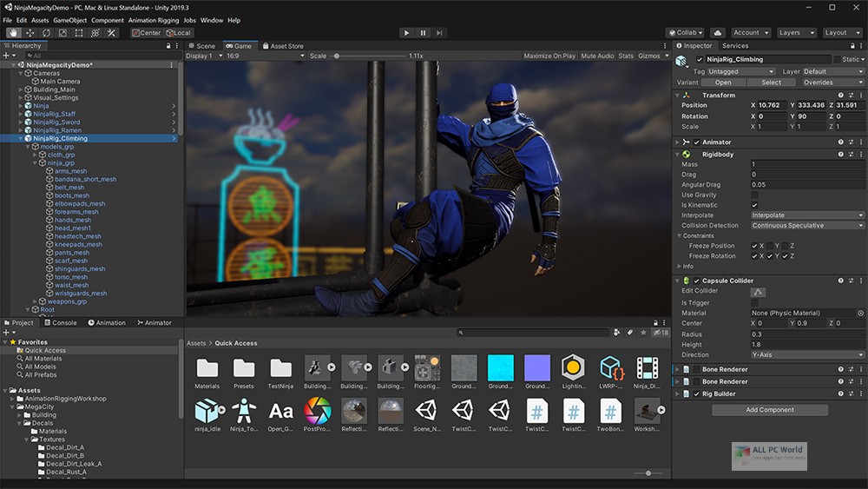
Task: Toggle the Static checkbox
Action: coord(837,59)
